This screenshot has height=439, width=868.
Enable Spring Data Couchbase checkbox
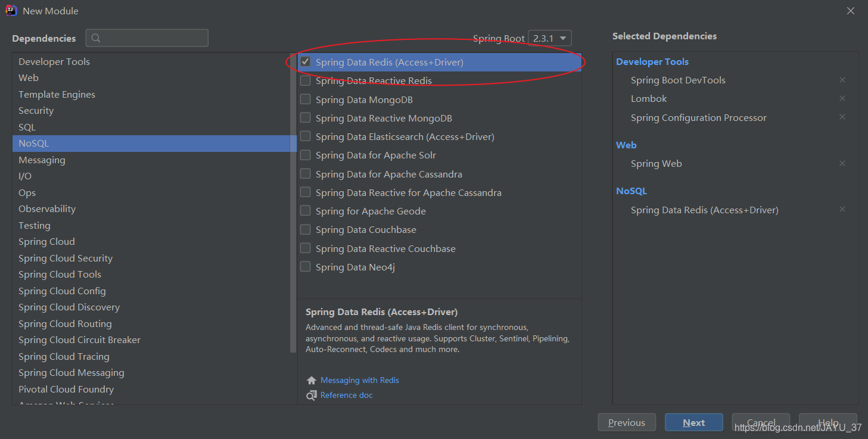pyautogui.click(x=306, y=229)
